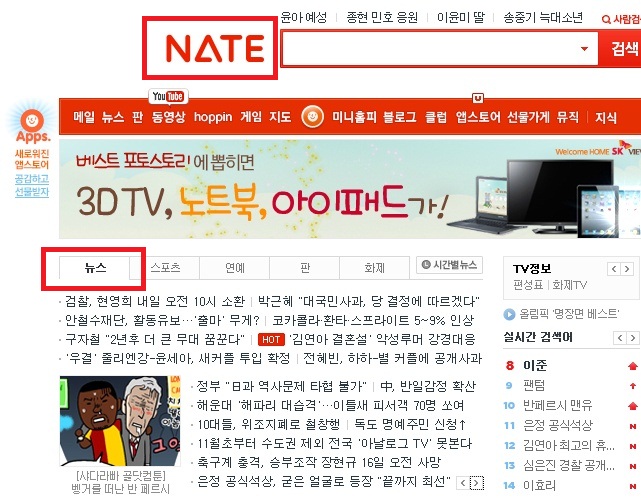The image size is (641, 498).
Task: Go to previous TV정보 item
Action: click(614, 269)
